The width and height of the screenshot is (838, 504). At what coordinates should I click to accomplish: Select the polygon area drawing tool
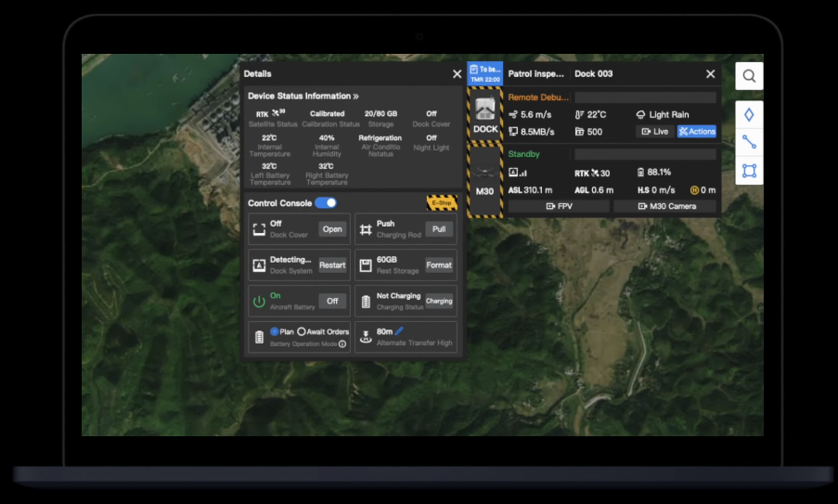pos(749,171)
